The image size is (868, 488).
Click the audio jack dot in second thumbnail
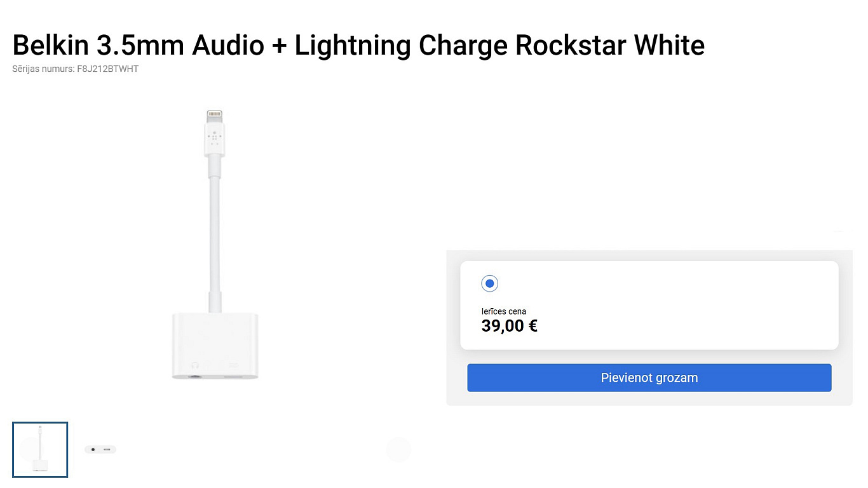pyautogui.click(x=93, y=449)
